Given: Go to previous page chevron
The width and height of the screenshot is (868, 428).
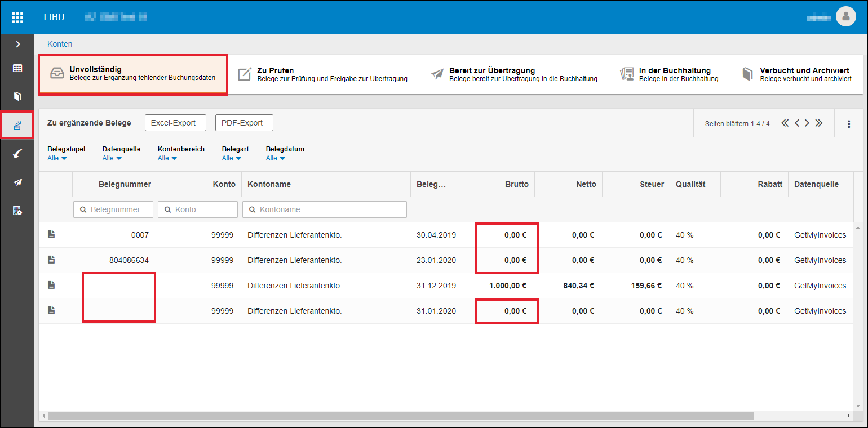Looking at the screenshot, I should [797, 123].
